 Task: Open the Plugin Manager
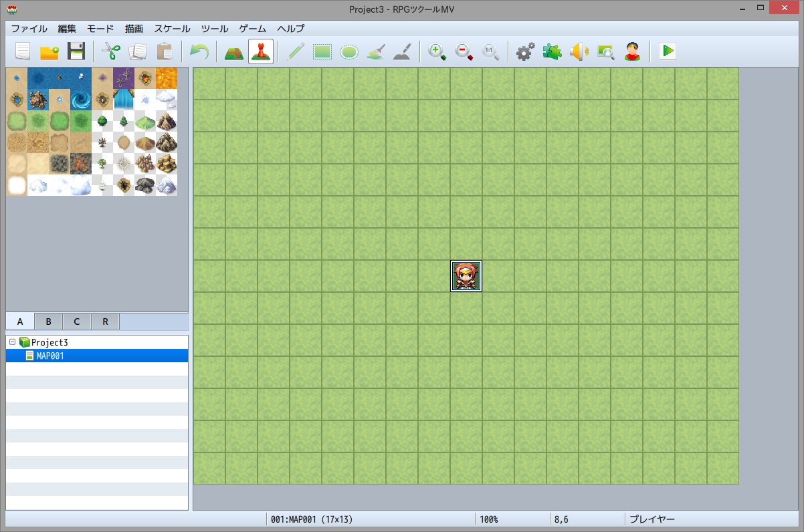[x=552, y=51]
